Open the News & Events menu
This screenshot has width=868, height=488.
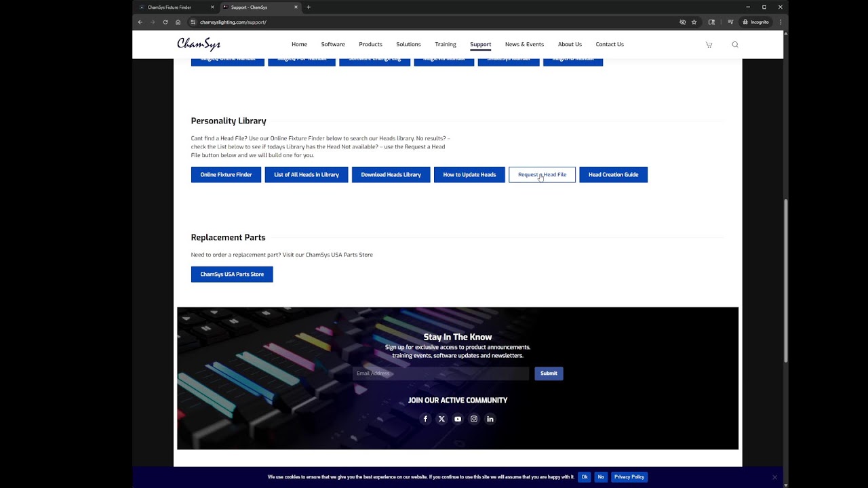(524, 45)
